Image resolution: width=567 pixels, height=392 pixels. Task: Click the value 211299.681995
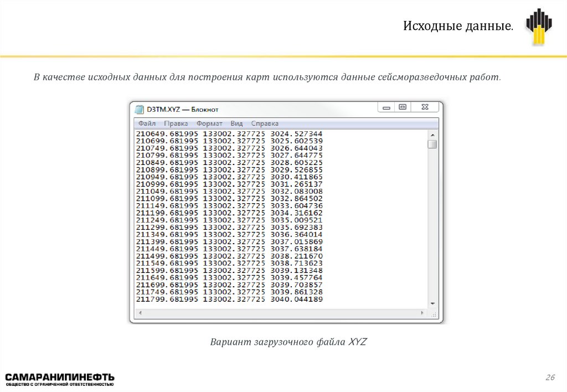tap(167, 228)
